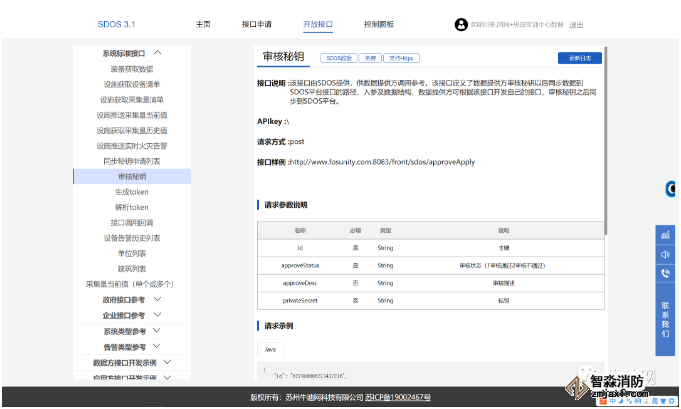Viewport: 681px width, 409px height.
Task: Click the user avatar icon in header
Action: pyautogui.click(x=461, y=24)
